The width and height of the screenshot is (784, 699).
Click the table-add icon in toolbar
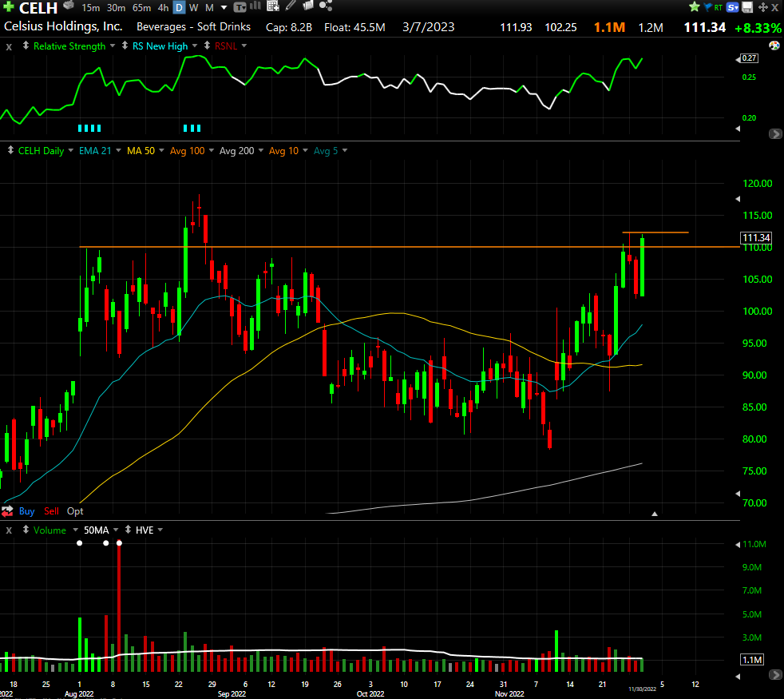273,6
